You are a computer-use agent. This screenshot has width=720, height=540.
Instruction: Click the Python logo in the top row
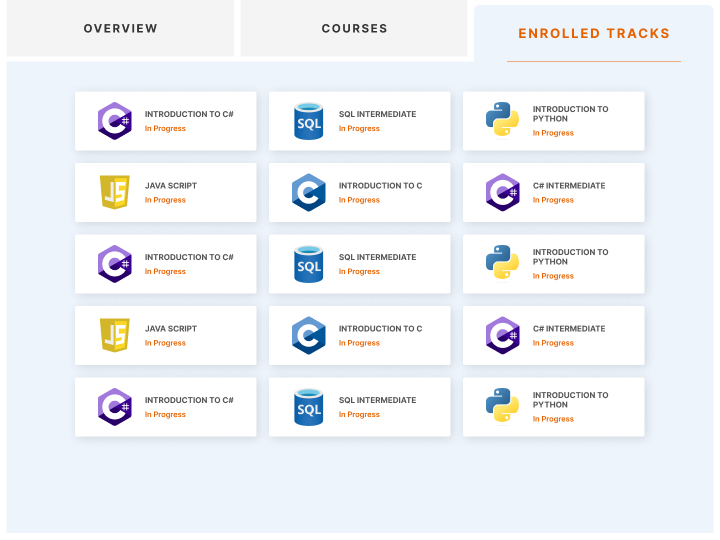point(502,119)
